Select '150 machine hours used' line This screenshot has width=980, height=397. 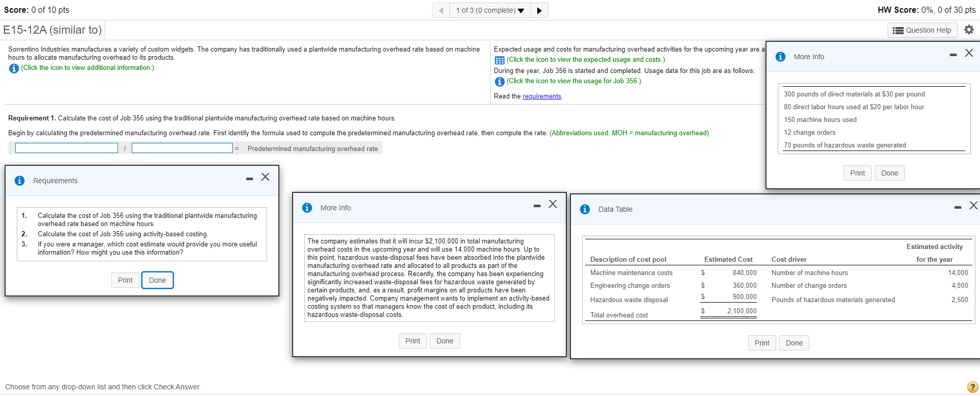coord(820,120)
